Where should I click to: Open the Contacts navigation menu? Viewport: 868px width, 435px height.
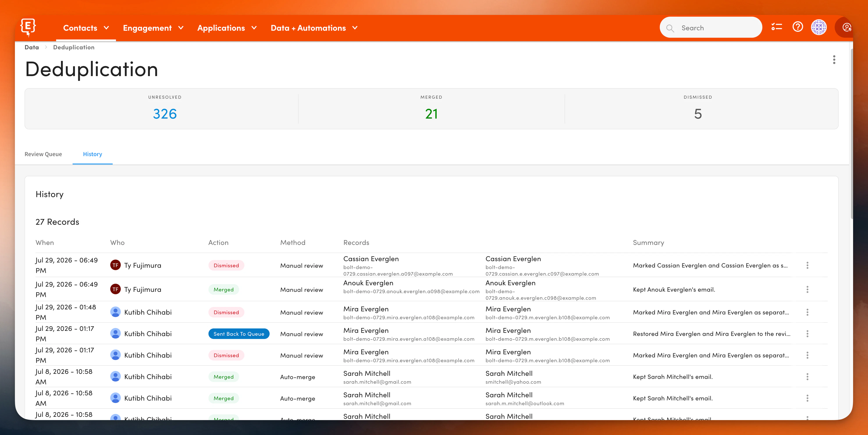[x=86, y=28]
